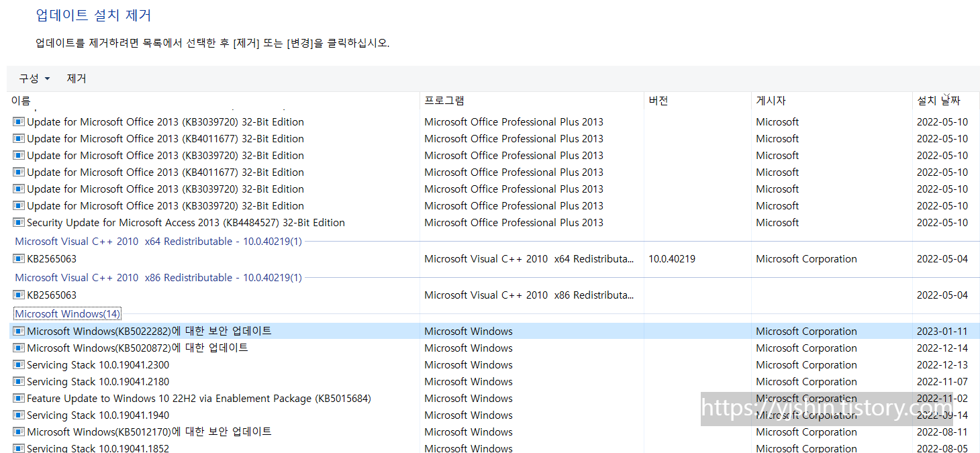This screenshot has width=980, height=453.
Task: Click the program cell Microsoft Visual C++ 2010 x86 Redistributa...
Action: point(529,295)
